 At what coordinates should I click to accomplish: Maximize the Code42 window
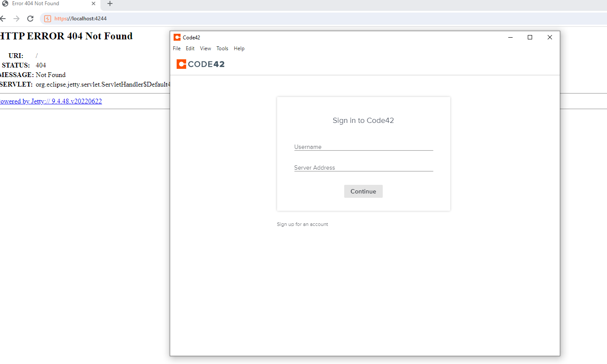[530, 37]
